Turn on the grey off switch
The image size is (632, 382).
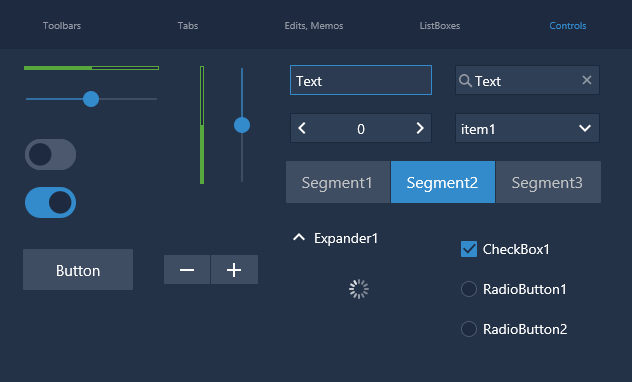[50, 154]
